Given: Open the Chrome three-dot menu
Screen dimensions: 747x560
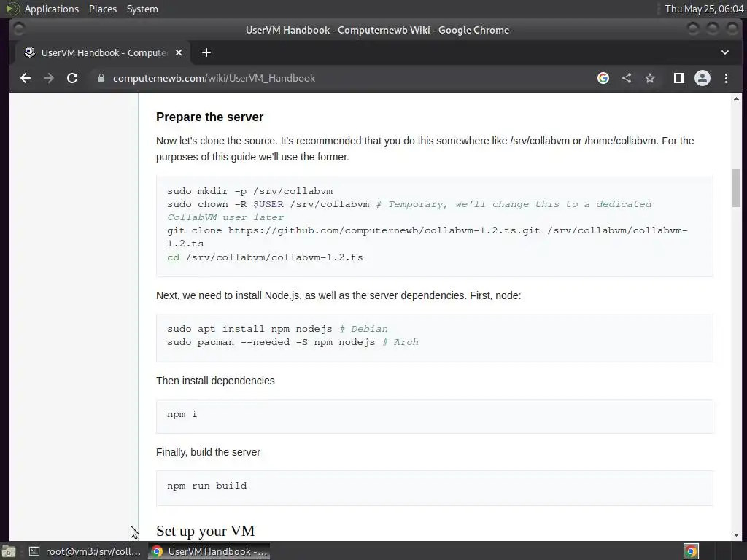Looking at the screenshot, I should (726, 78).
